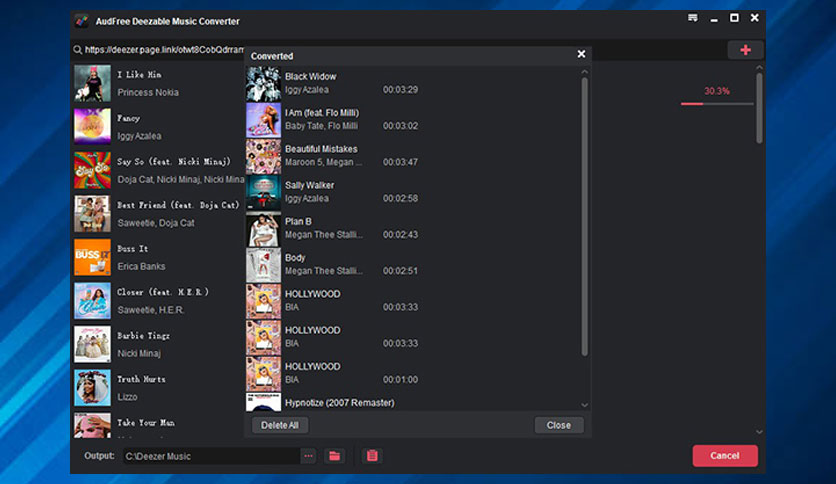
Task: Select Best Friend album thumbnail
Action: pyautogui.click(x=92, y=214)
